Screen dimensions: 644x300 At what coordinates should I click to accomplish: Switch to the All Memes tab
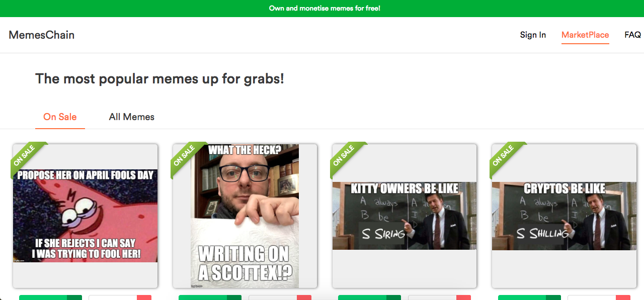point(132,117)
